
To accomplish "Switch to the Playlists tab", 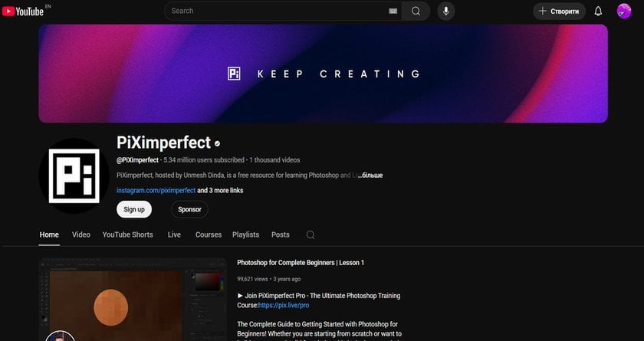I will (245, 234).
